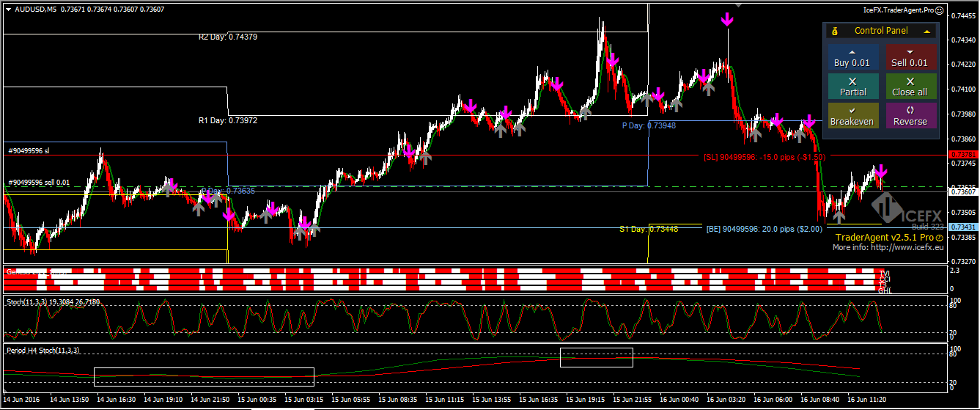Viewport: 980px width, 410px height.
Task: Select the #90499596 sl order label
Action: [29, 150]
